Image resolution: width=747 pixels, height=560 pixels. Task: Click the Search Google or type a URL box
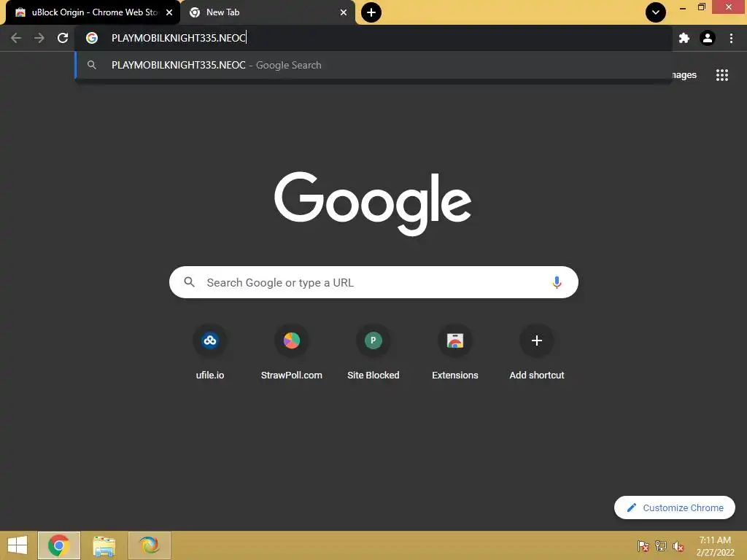pyautogui.click(x=373, y=282)
